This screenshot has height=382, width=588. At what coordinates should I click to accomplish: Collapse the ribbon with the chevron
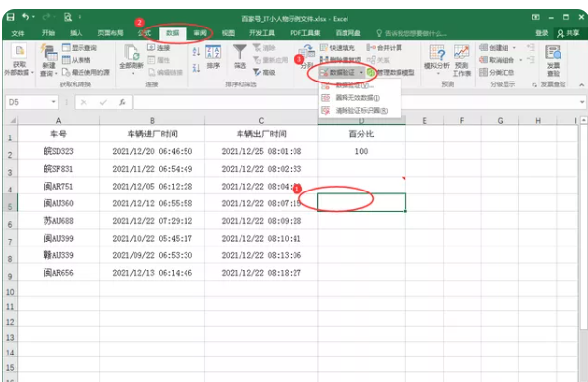pos(582,85)
